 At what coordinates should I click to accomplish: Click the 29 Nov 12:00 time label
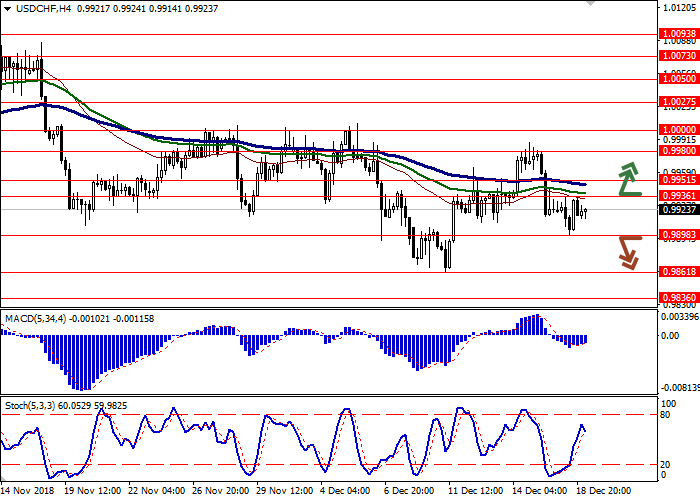283,492
